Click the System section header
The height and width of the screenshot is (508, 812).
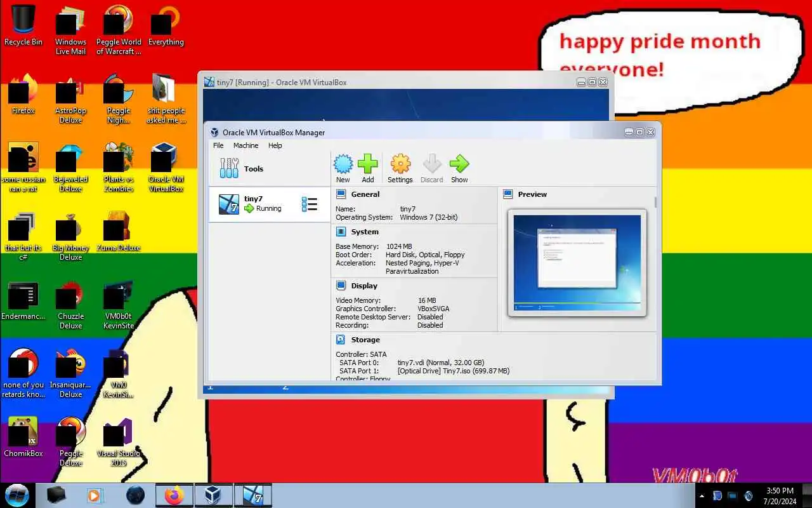tap(365, 232)
